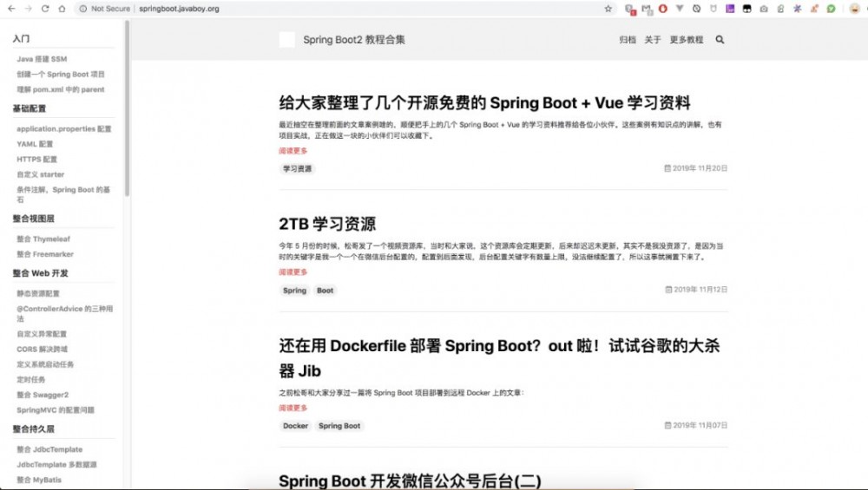Select the Spring tag under 2TB article
This screenshot has height=490, width=868.
pyautogui.click(x=294, y=291)
